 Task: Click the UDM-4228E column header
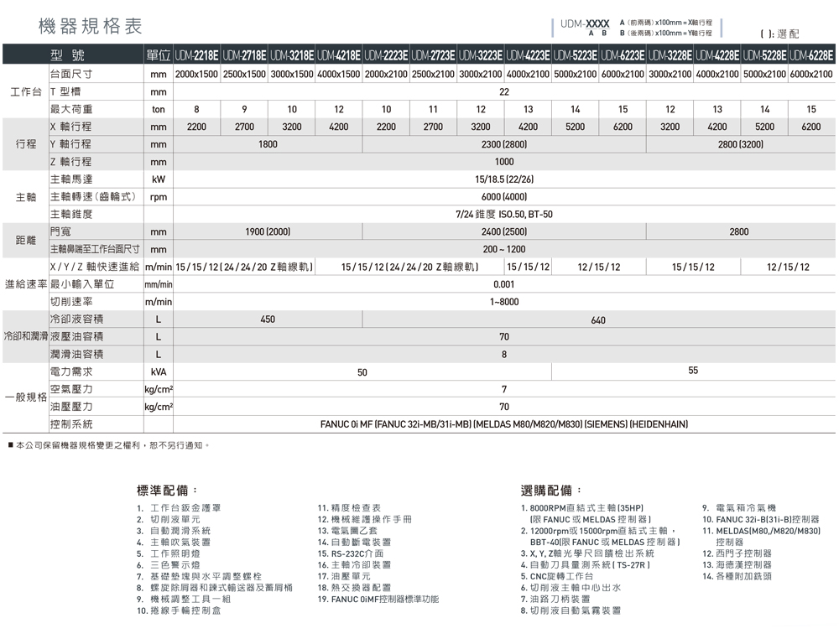click(x=717, y=55)
